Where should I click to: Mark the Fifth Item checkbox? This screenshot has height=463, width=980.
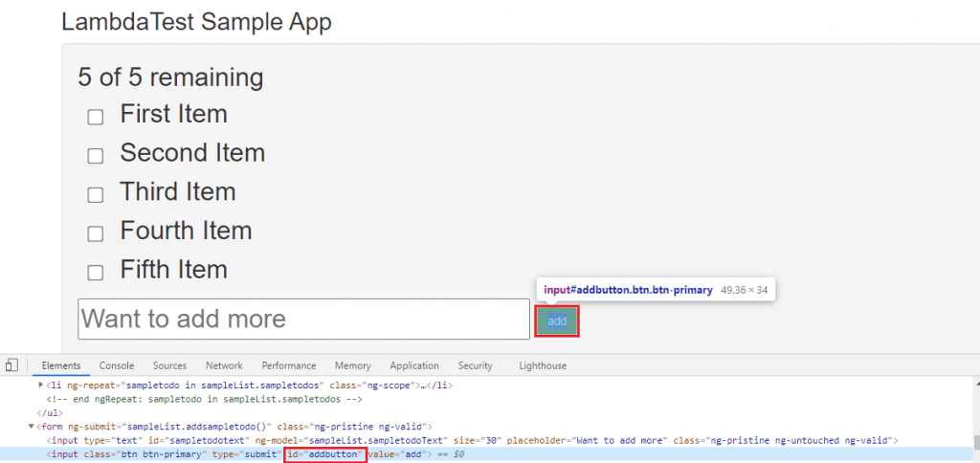96,273
